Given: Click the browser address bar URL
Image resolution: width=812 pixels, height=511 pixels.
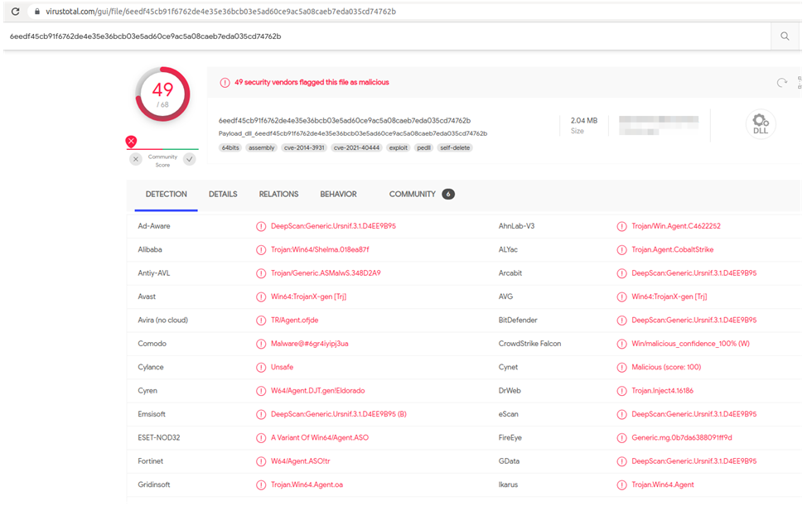Looking at the screenshot, I should point(220,12).
